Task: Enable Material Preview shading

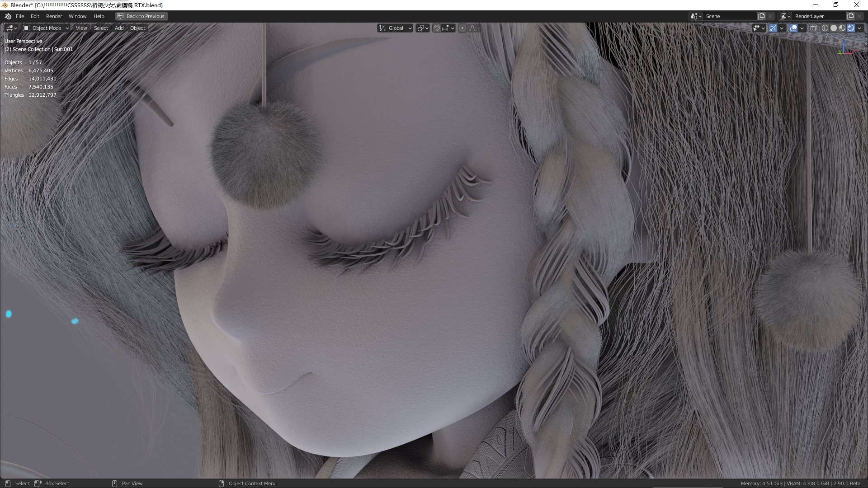Action: 842,28
